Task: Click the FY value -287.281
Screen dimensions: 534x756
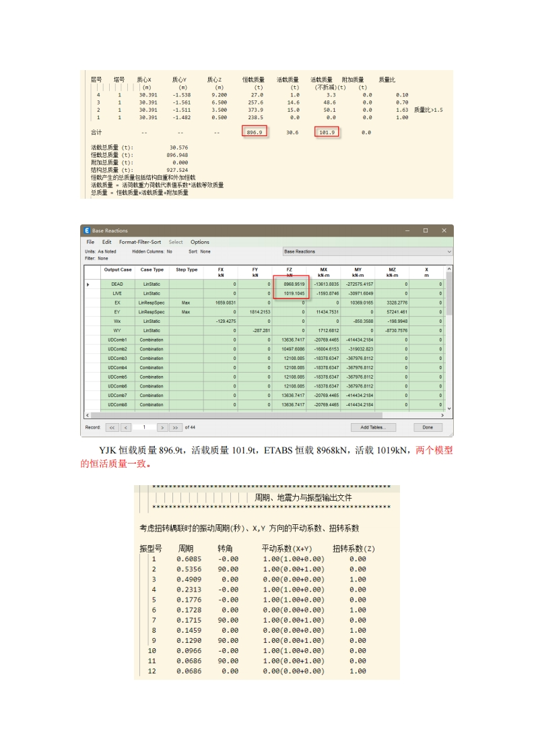Action: [x=262, y=331]
